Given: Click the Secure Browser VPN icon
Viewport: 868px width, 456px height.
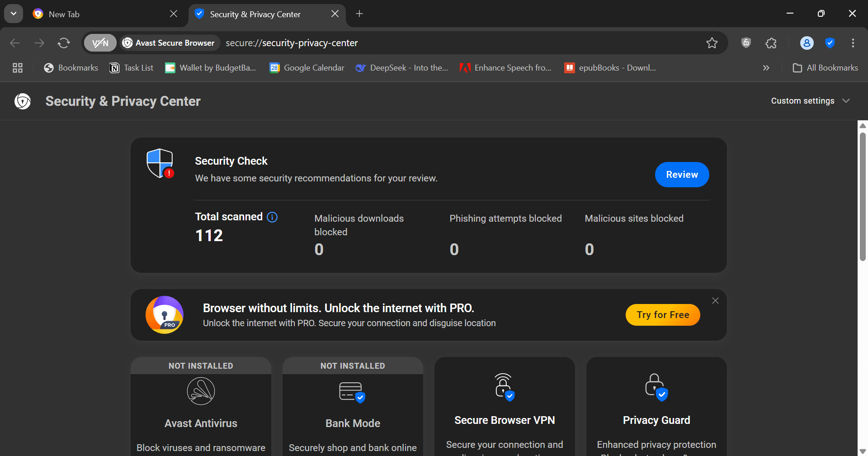Looking at the screenshot, I should point(505,387).
